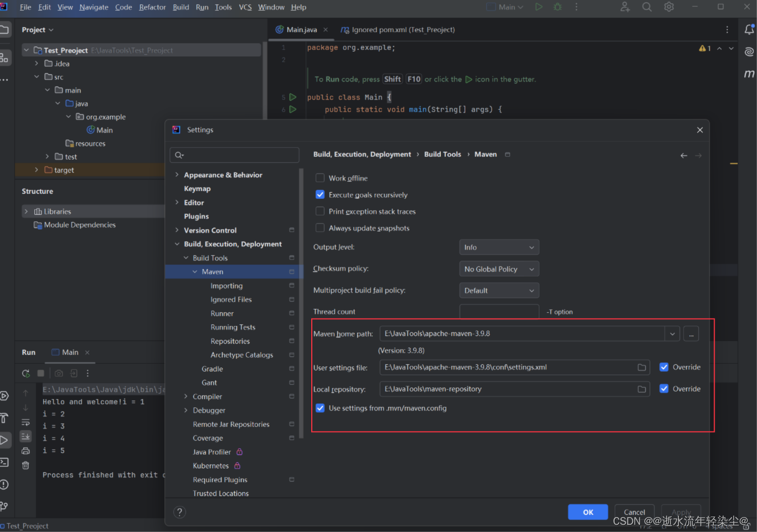Image resolution: width=757 pixels, height=532 pixels.
Task: Open Maven home path dropdown arrow
Action: [672, 334]
